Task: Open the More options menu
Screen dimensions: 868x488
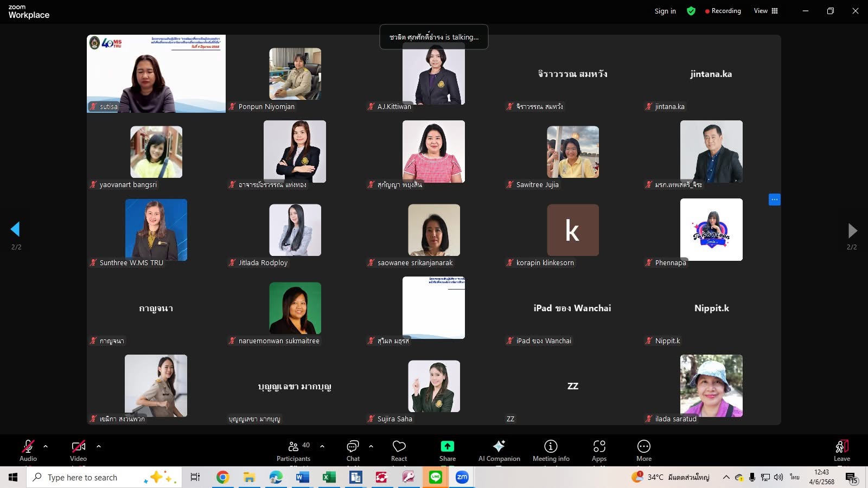Action: [x=643, y=450]
